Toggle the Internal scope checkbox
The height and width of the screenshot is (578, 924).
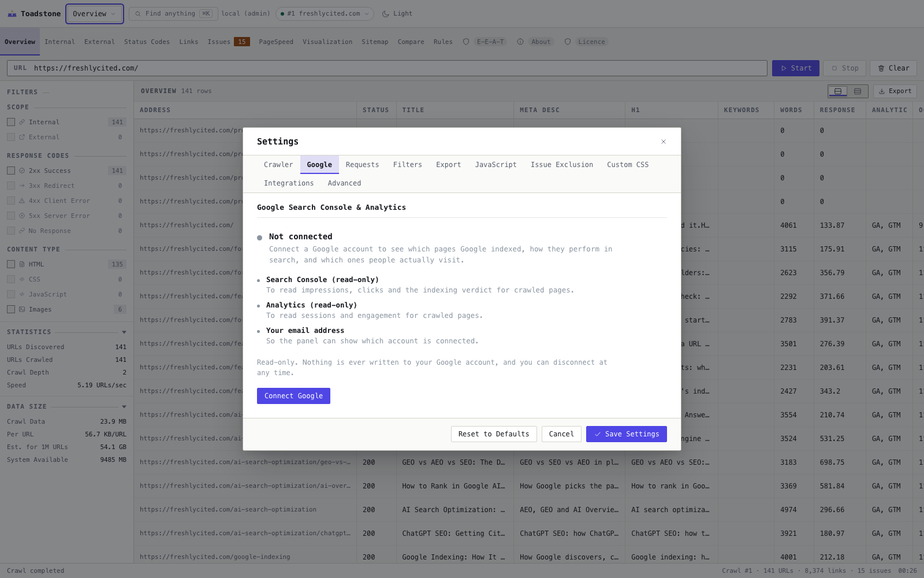(11, 122)
